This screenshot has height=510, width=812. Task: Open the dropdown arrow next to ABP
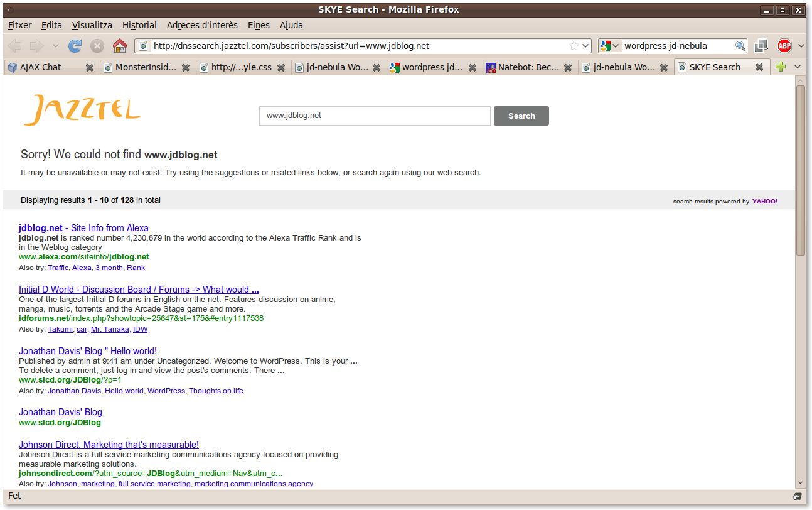click(801, 46)
